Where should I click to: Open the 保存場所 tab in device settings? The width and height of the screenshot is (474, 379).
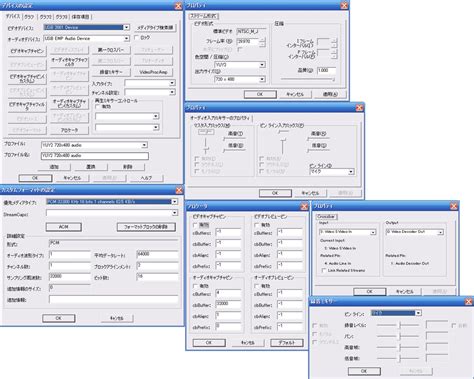(80, 17)
